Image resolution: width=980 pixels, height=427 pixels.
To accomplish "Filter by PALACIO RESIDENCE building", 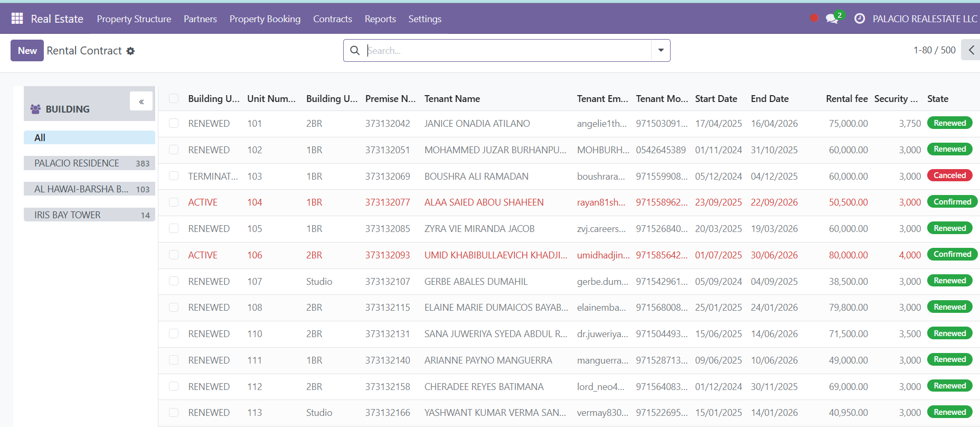I will coord(89,163).
